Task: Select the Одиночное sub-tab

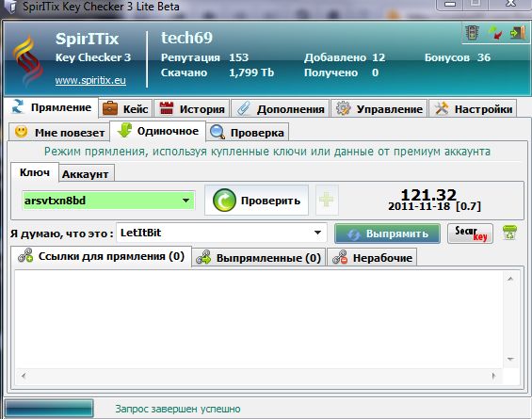Action: click(158, 131)
